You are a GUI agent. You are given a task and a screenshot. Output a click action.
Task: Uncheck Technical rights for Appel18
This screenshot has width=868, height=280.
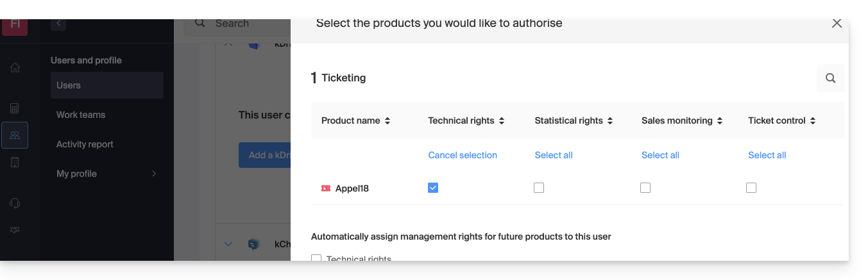[433, 188]
